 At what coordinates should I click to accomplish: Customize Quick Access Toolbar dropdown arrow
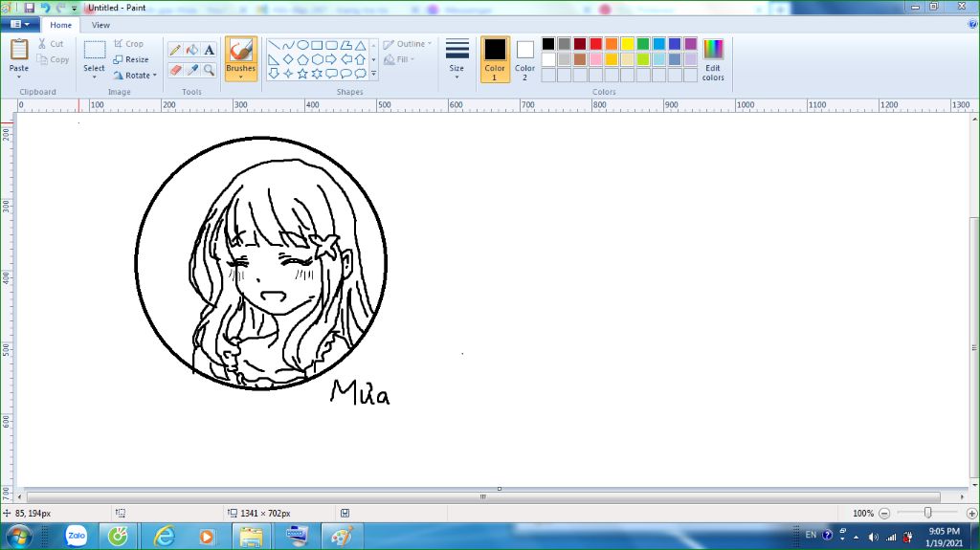pos(74,9)
